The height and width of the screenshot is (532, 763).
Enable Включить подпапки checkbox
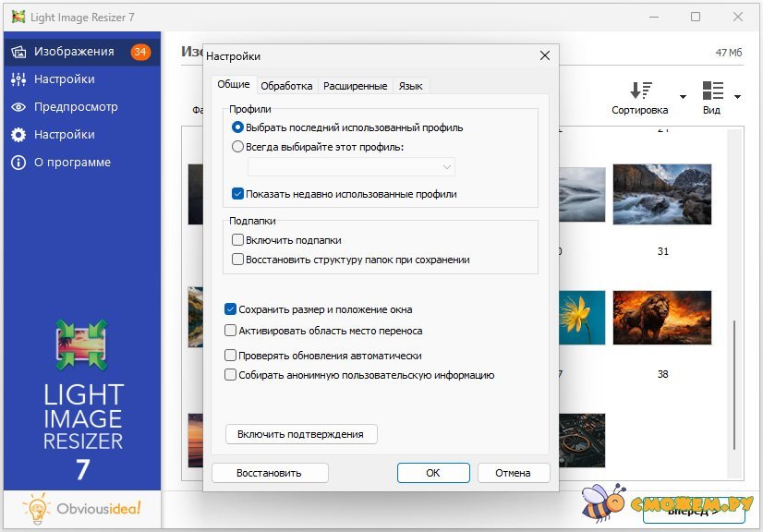(237, 240)
